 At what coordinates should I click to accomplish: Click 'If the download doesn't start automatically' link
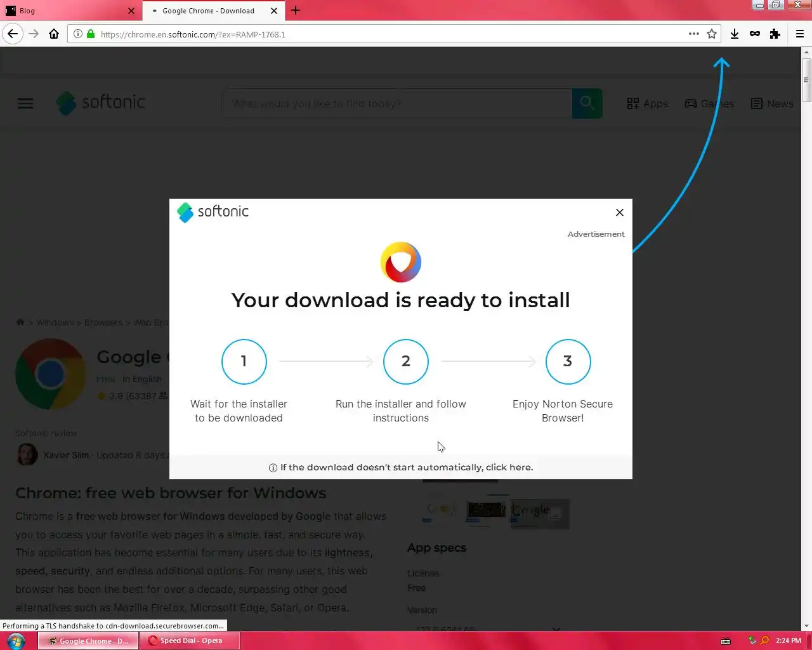407,467
